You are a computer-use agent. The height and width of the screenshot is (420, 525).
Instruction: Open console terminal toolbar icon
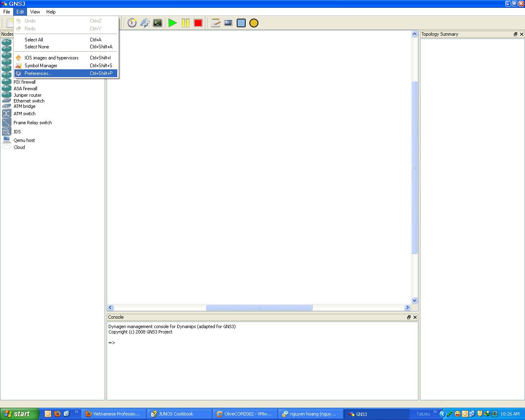[157, 23]
